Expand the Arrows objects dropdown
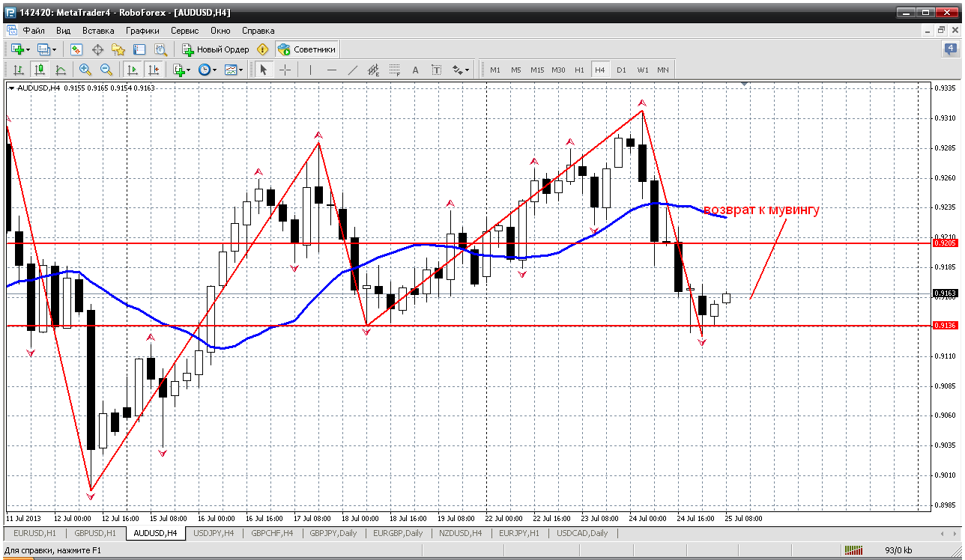Screen dimensions: 965x560 tap(468, 70)
